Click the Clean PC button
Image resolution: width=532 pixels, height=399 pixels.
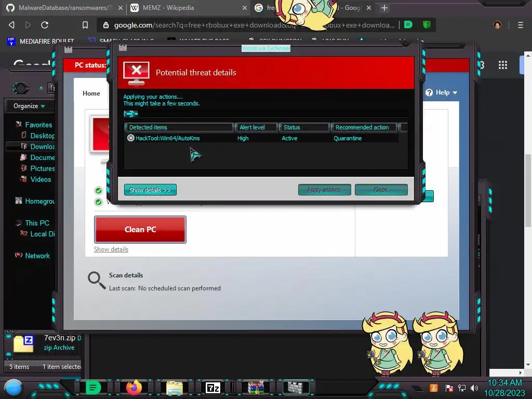pos(140,229)
